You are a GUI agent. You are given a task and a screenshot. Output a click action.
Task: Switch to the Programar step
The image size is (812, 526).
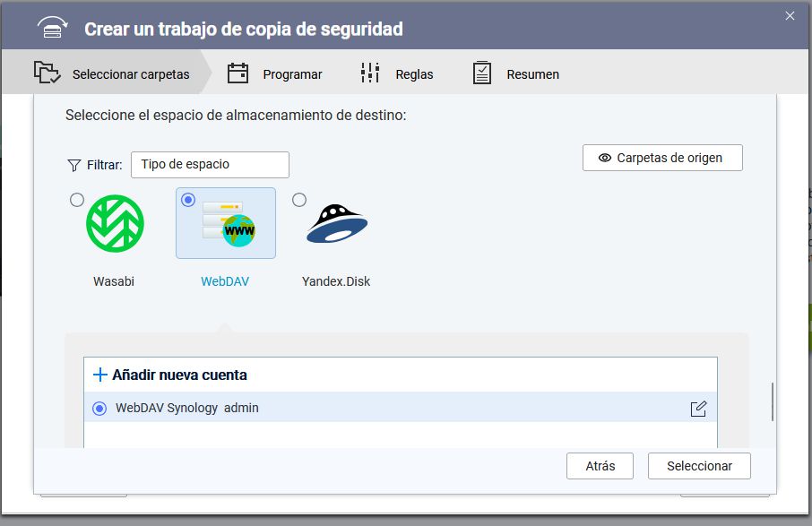tap(292, 74)
